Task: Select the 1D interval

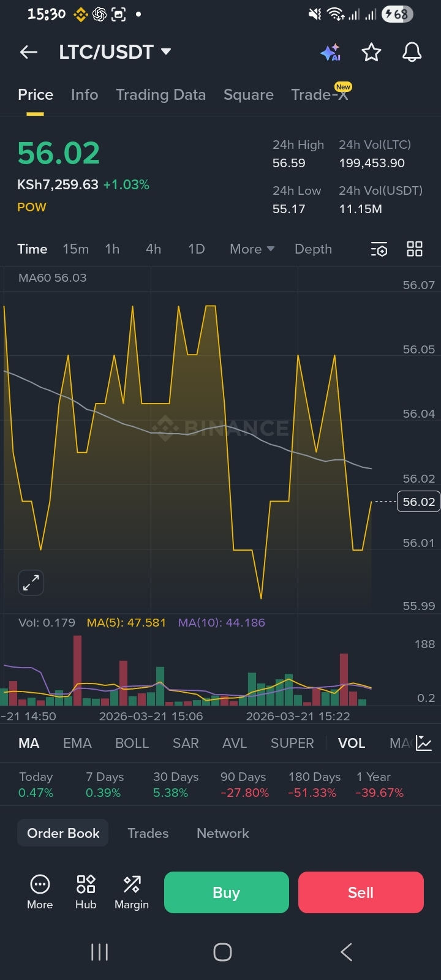Action: click(197, 249)
